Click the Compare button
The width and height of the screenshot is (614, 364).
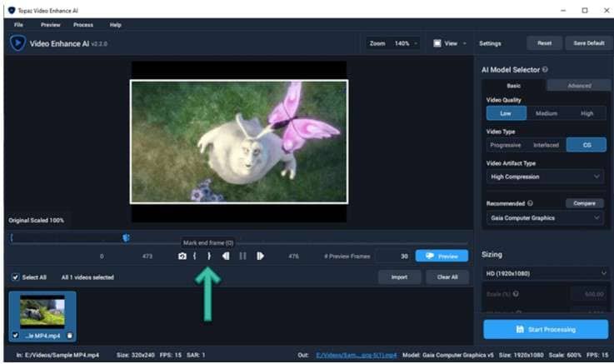pyautogui.click(x=584, y=203)
